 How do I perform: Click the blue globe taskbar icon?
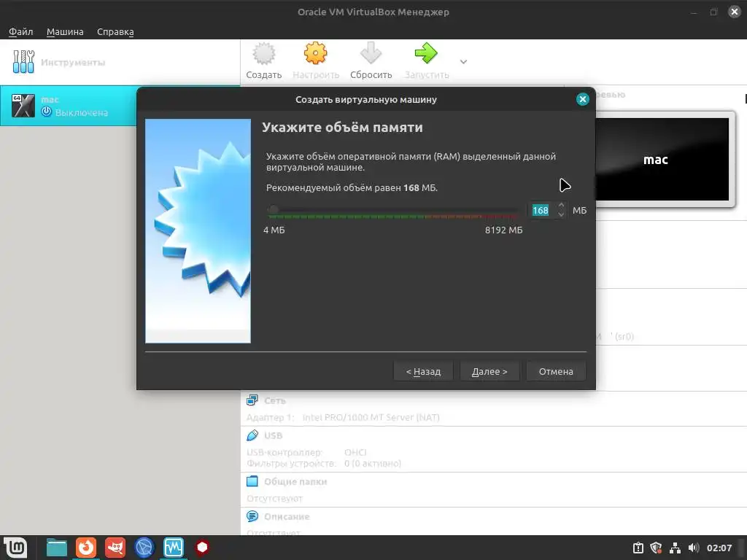tap(144, 548)
